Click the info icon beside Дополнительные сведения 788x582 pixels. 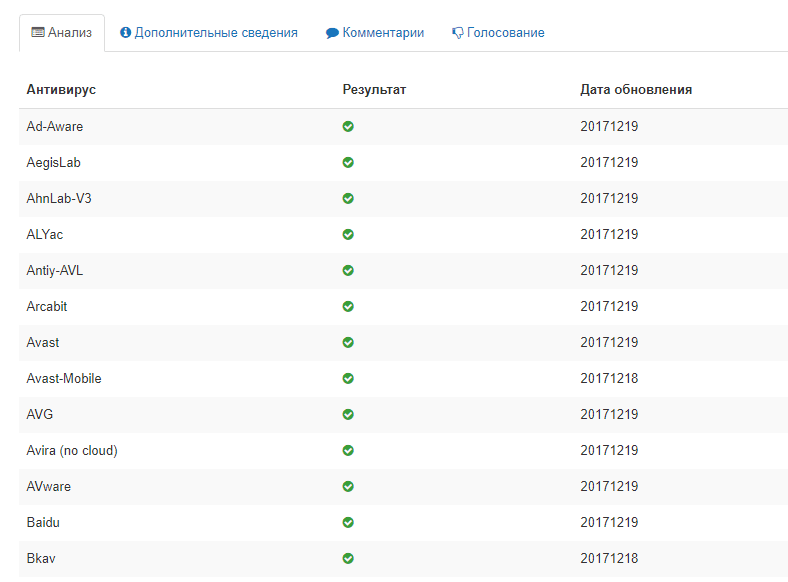point(125,33)
